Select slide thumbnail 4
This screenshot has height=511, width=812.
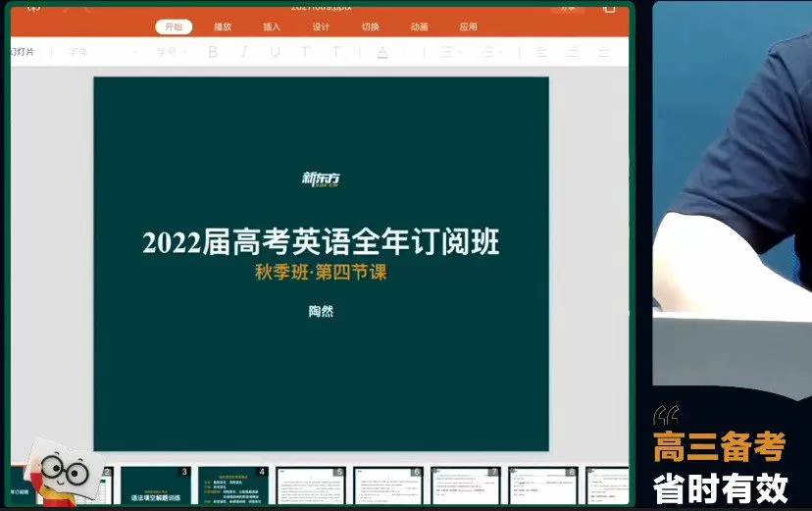[233, 485]
